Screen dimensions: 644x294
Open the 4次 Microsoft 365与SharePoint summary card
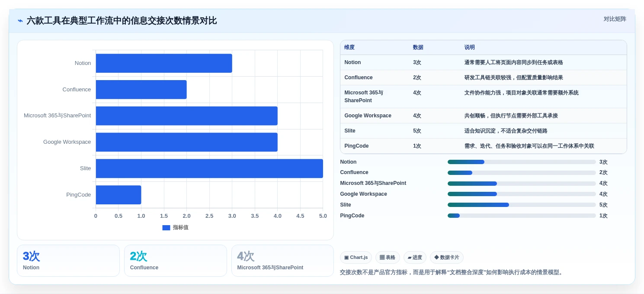pyautogui.click(x=282, y=261)
